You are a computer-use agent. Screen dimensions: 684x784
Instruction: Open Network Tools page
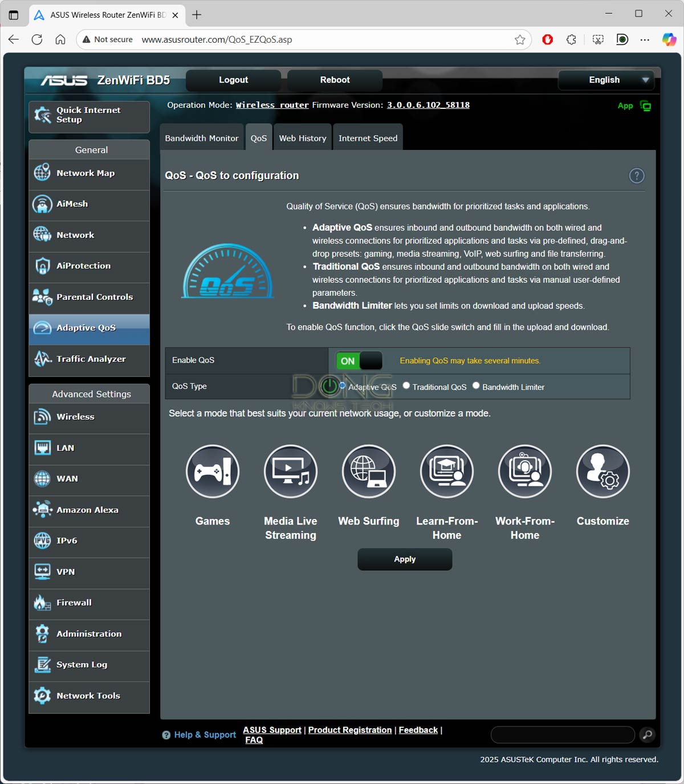coord(89,696)
